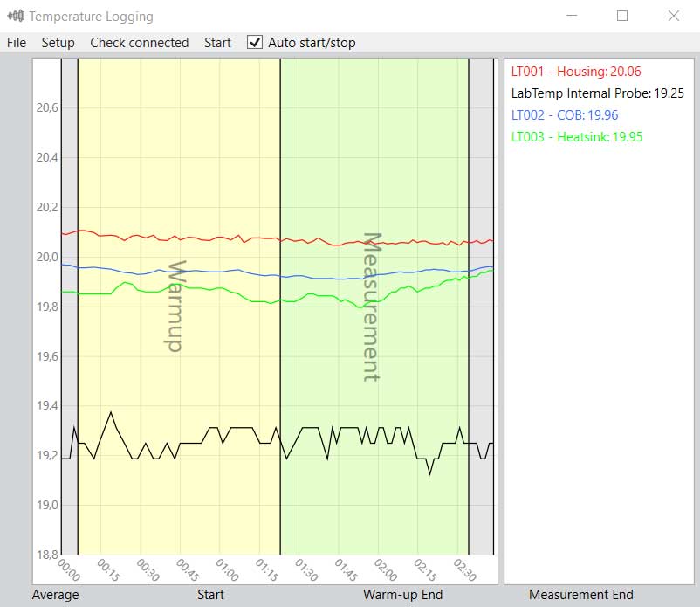Click the 19,4 temperature axis label

click(47, 405)
